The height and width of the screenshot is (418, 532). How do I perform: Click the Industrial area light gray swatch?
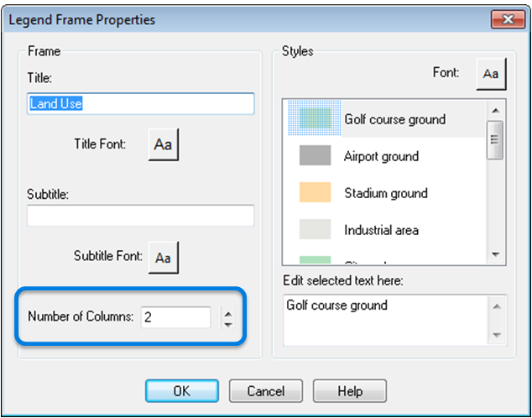click(x=315, y=229)
